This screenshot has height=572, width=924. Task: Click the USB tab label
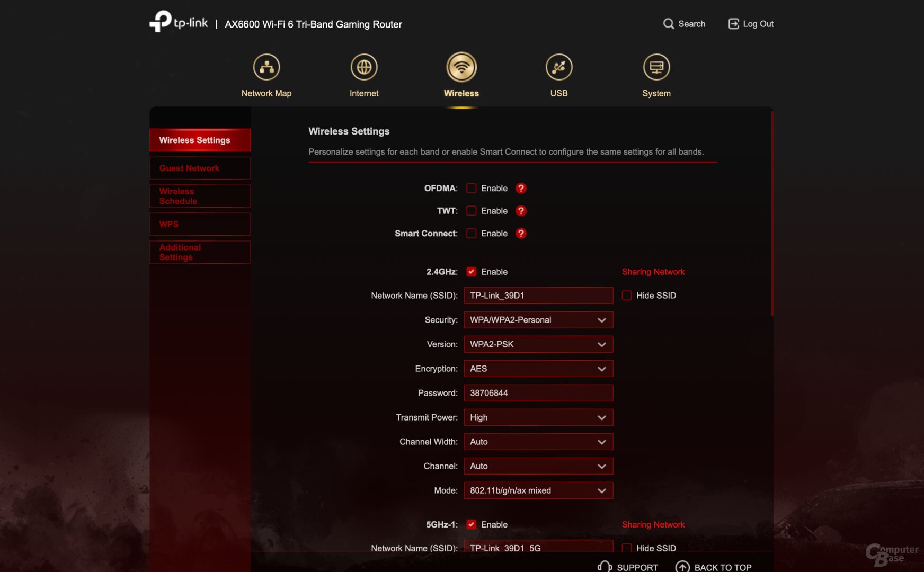[x=559, y=93]
